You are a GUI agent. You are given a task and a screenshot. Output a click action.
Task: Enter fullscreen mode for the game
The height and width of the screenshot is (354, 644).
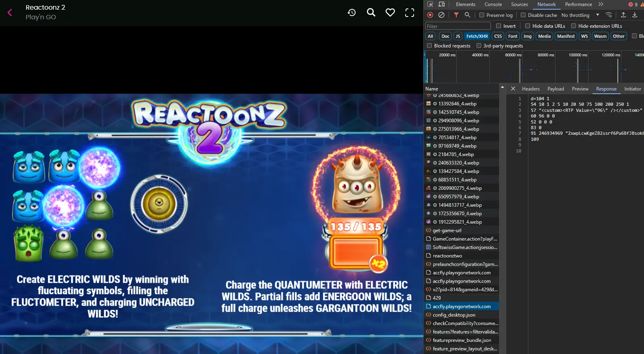(x=410, y=12)
